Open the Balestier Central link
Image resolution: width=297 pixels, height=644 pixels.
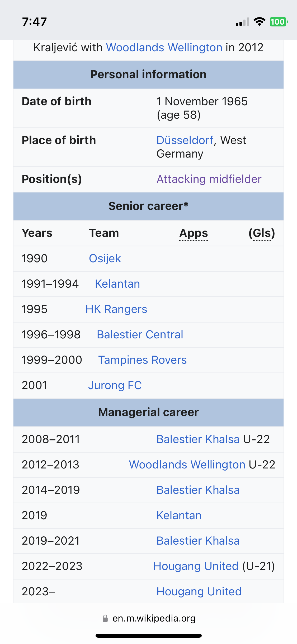[140, 334]
